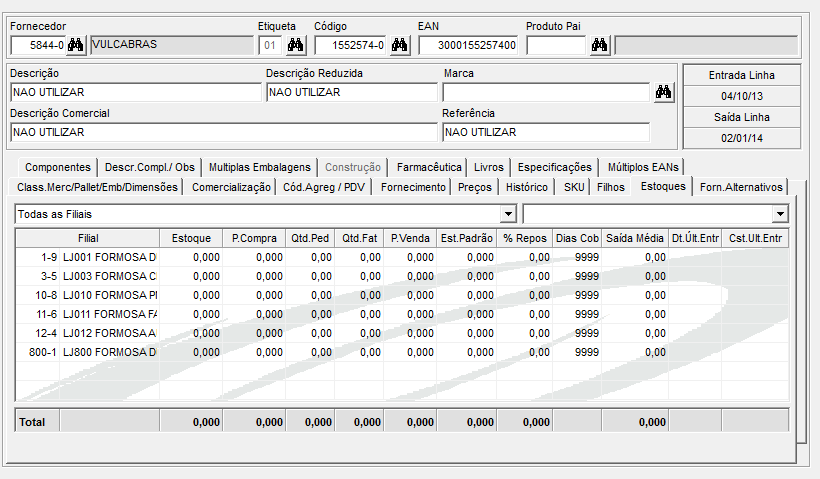
Task: Expand the Todas as Filiais dropdown
Action: coord(508,214)
